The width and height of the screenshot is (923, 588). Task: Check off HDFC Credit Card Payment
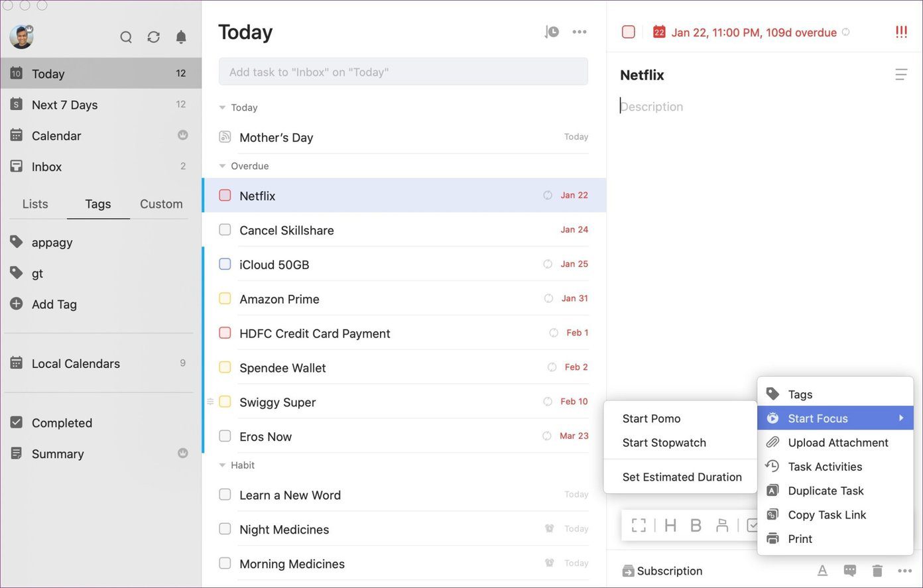click(x=225, y=333)
